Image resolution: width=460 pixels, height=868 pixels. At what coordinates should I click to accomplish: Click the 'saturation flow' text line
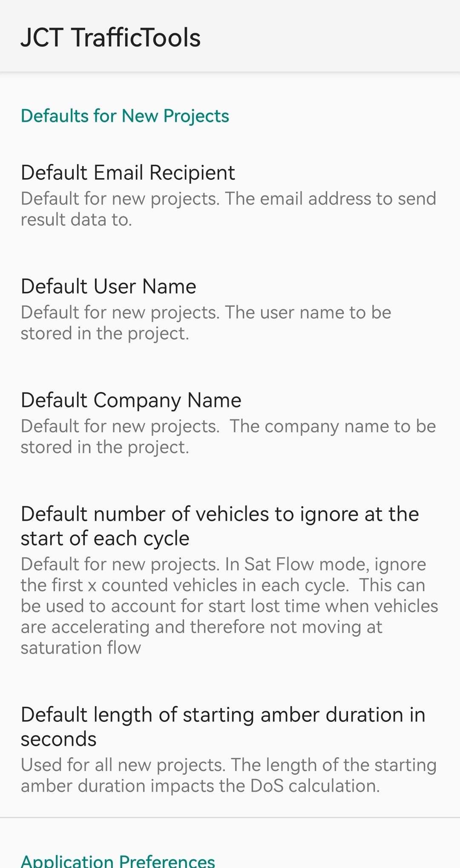coord(81,648)
